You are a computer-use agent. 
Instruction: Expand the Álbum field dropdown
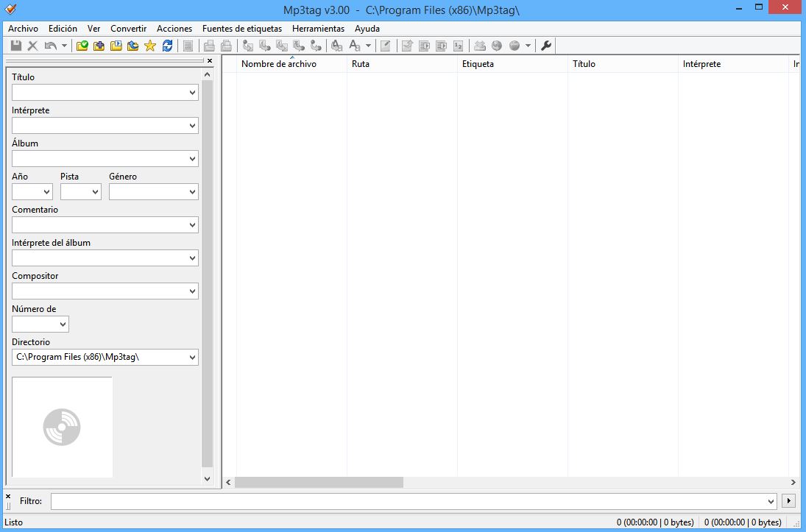point(192,159)
